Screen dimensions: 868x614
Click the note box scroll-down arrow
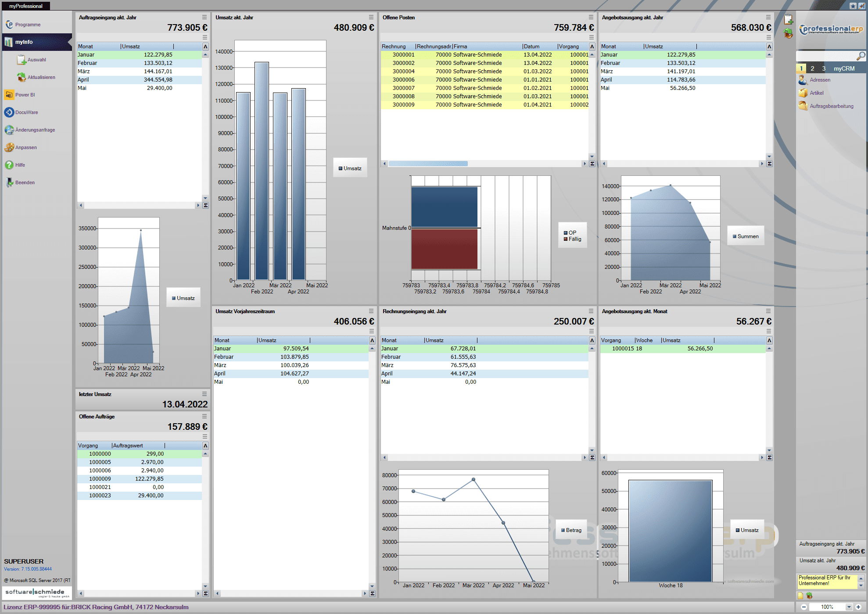tap(861, 585)
